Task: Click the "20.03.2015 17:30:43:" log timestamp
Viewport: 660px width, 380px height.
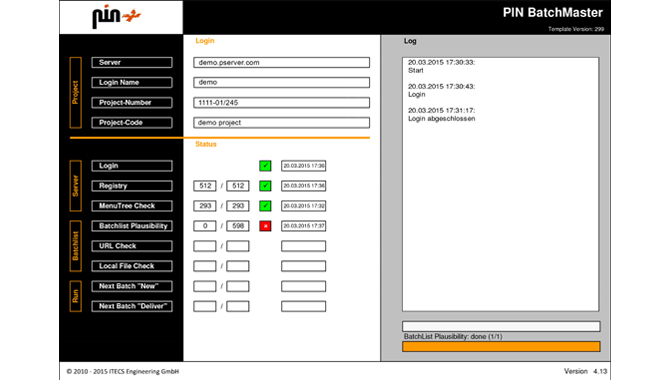Action: pos(442,86)
